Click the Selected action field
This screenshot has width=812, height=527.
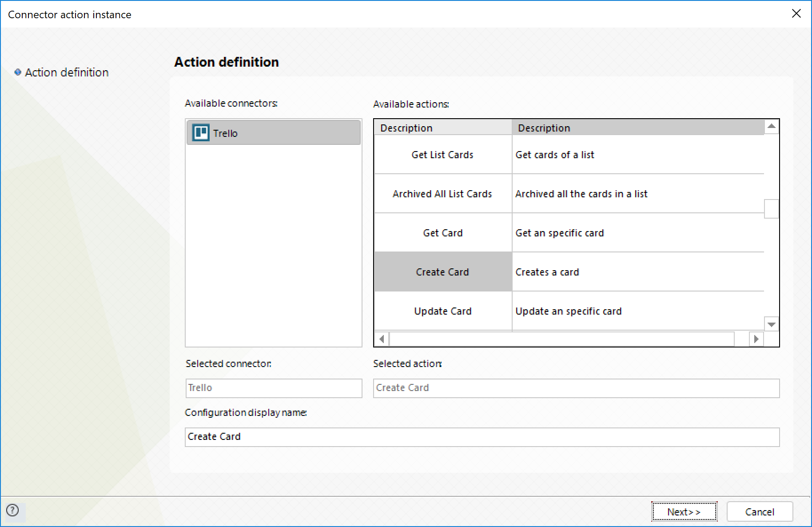coord(576,388)
